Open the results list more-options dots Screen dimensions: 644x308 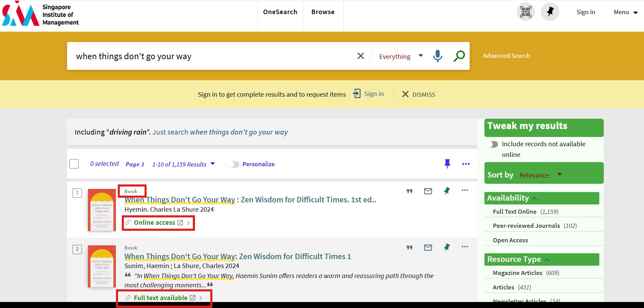(x=466, y=164)
